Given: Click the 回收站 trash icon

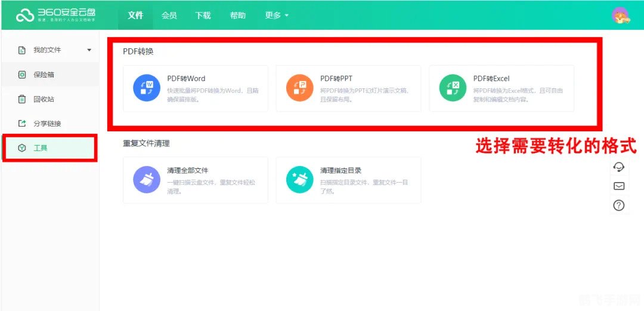Looking at the screenshot, I should point(22,99).
